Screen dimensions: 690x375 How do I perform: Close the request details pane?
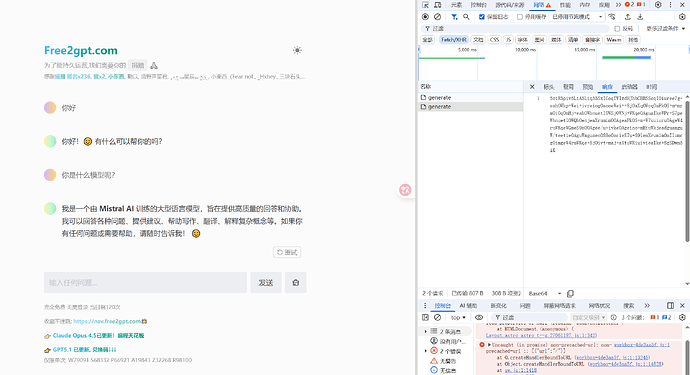click(x=532, y=87)
